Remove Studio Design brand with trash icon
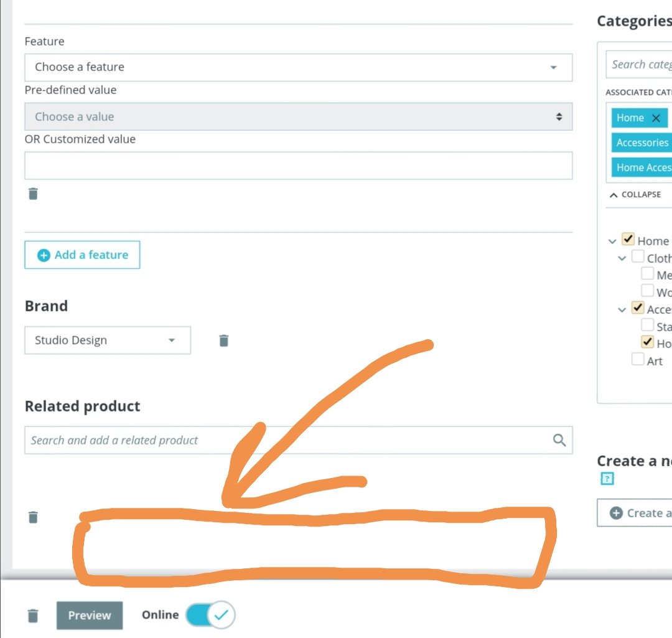 224,340
